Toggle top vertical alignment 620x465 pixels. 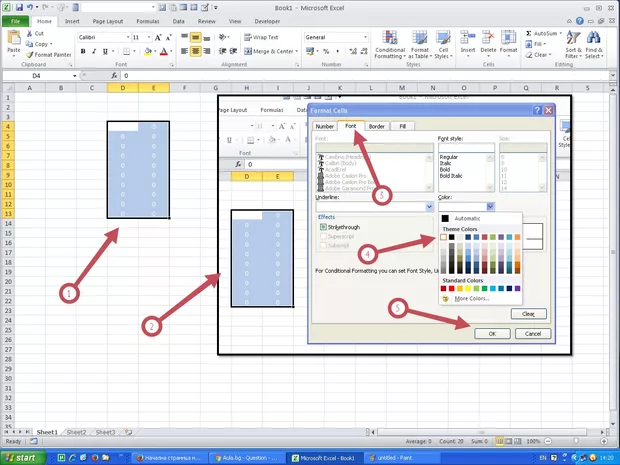184,37
